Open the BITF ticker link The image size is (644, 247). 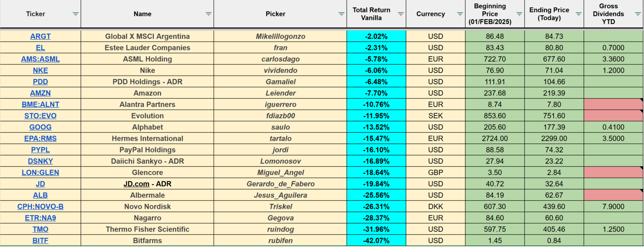41,240
